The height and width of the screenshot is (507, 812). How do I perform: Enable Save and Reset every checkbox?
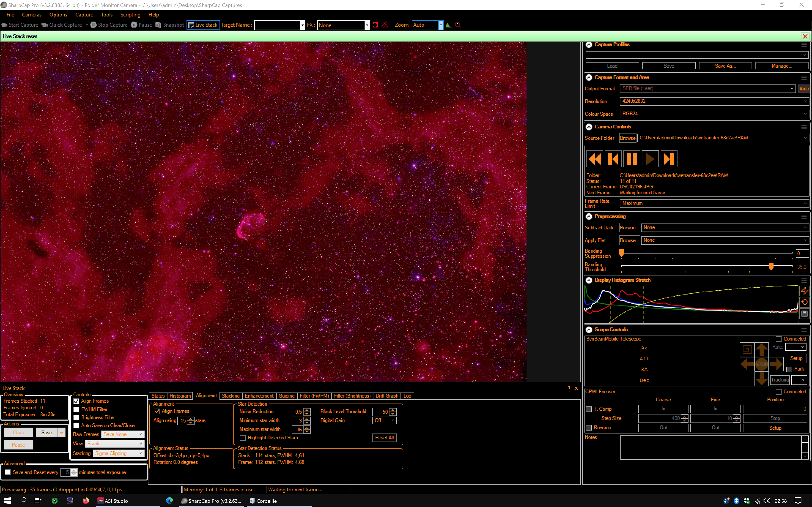point(8,472)
